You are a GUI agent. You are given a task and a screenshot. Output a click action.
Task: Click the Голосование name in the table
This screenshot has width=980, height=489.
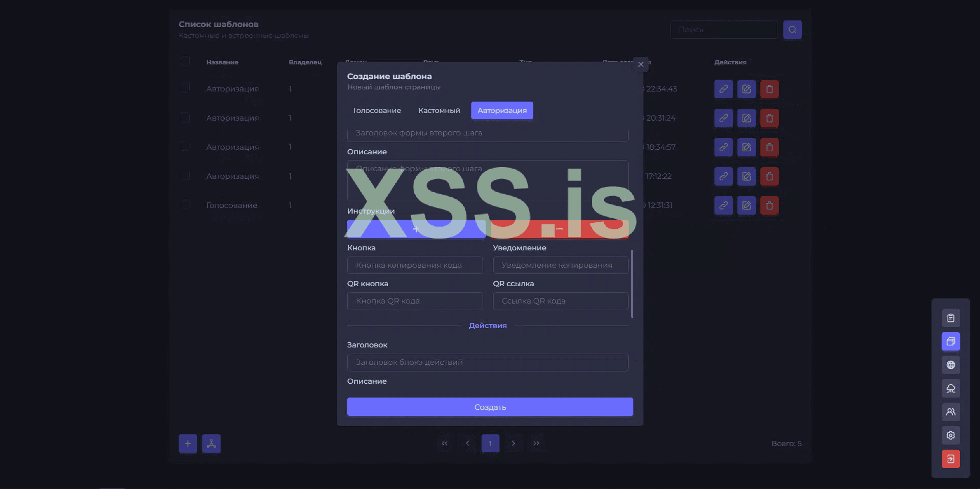click(x=232, y=205)
